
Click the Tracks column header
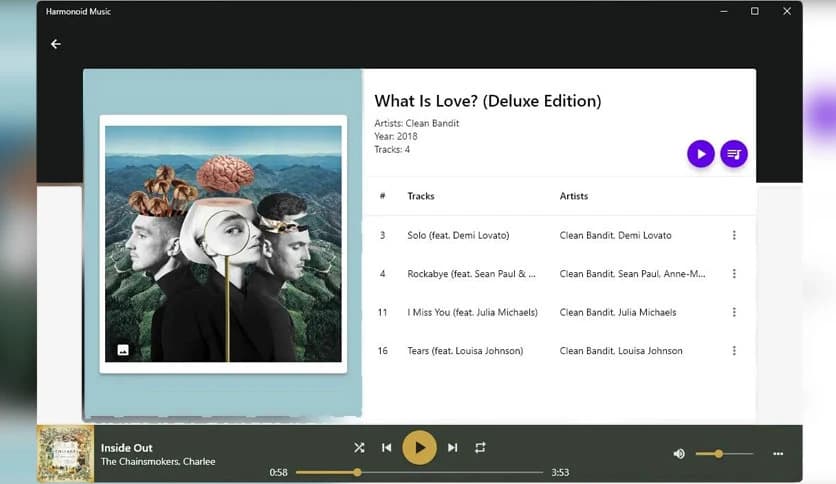[421, 196]
